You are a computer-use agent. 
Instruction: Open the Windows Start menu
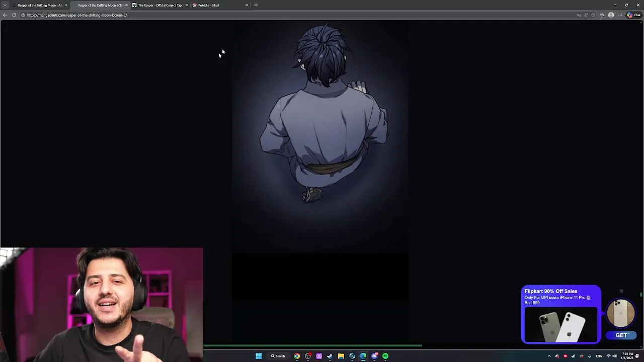(259, 356)
